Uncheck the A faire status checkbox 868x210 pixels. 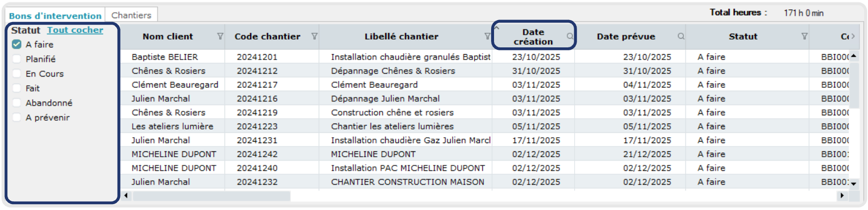click(17, 44)
